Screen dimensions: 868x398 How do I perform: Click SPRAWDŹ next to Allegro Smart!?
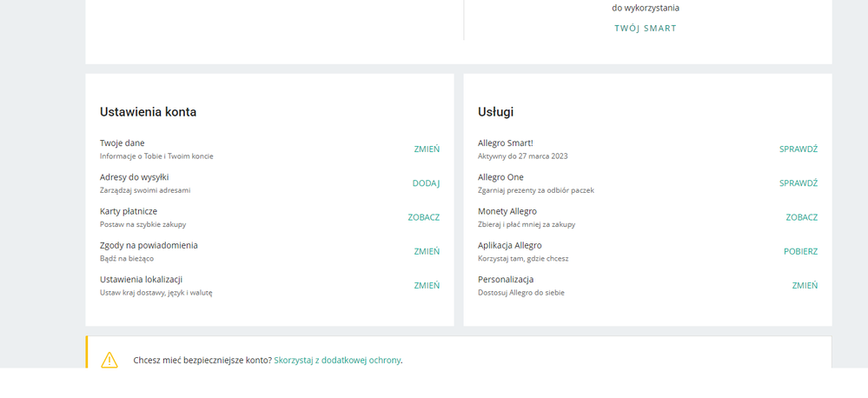798,149
